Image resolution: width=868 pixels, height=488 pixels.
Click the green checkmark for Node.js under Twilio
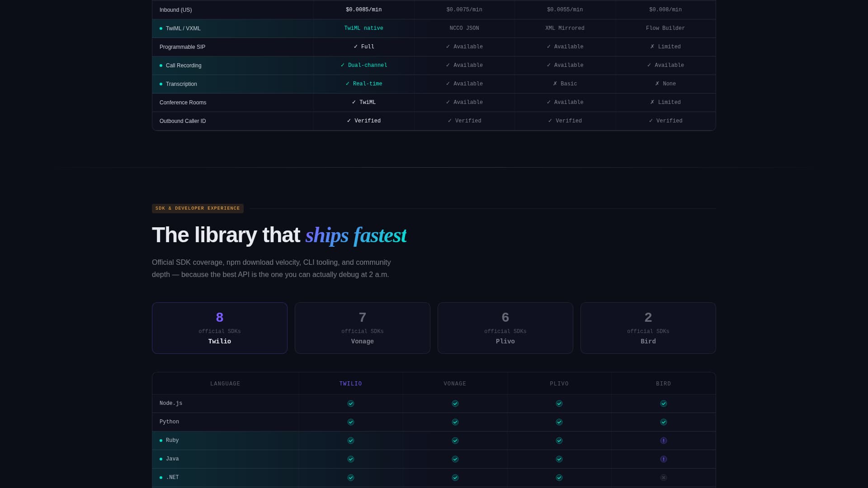coord(351,404)
